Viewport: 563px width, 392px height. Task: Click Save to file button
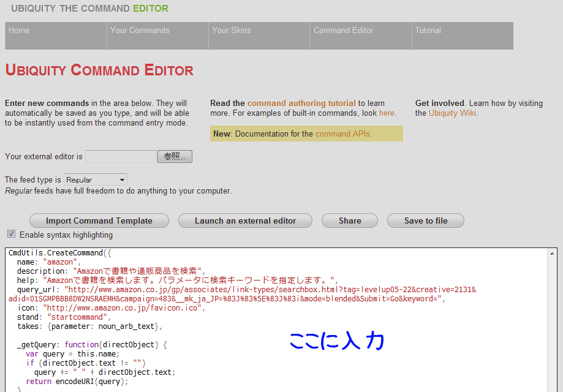pyautogui.click(x=426, y=221)
